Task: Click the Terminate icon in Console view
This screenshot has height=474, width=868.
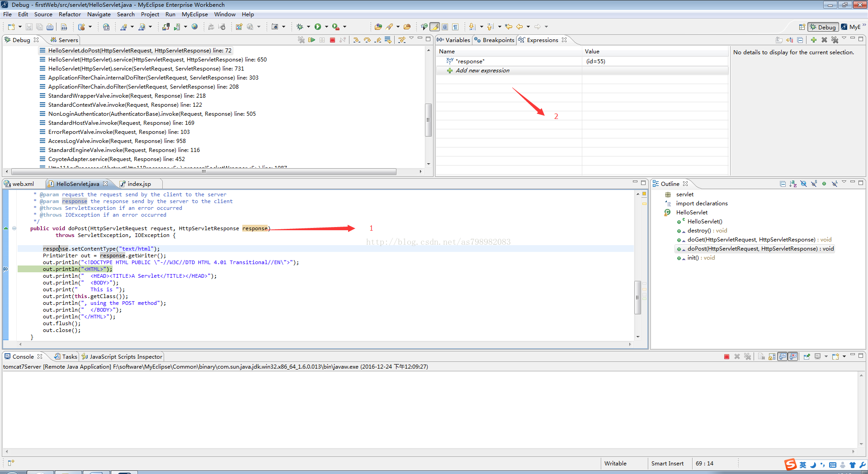Action: 726,356
